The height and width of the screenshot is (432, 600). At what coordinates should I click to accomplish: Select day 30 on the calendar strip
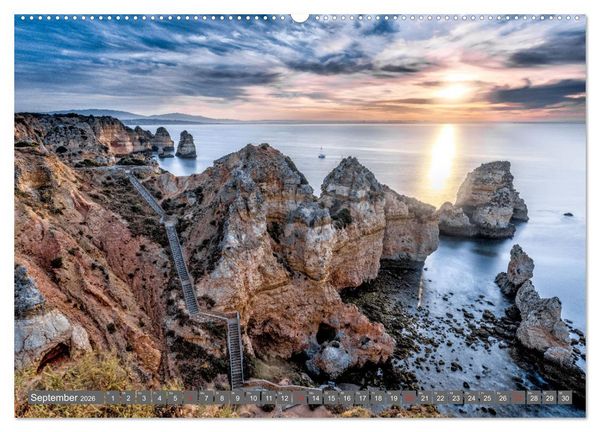565,398
